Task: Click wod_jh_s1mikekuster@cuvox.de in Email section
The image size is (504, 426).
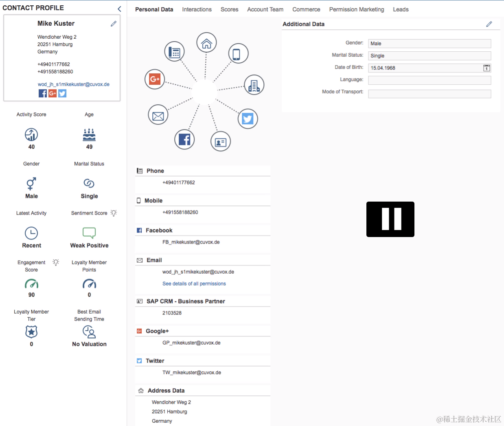Action: pos(198,272)
